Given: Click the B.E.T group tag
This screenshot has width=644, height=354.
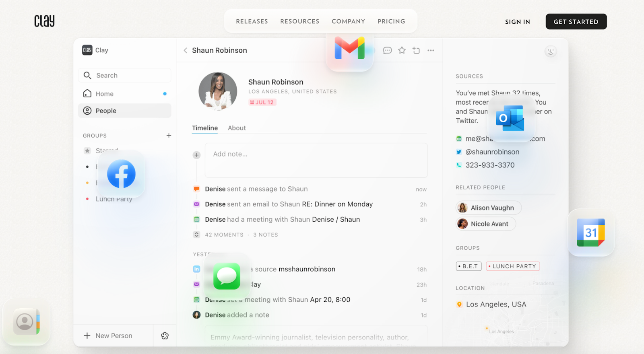Looking at the screenshot, I should [469, 266].
